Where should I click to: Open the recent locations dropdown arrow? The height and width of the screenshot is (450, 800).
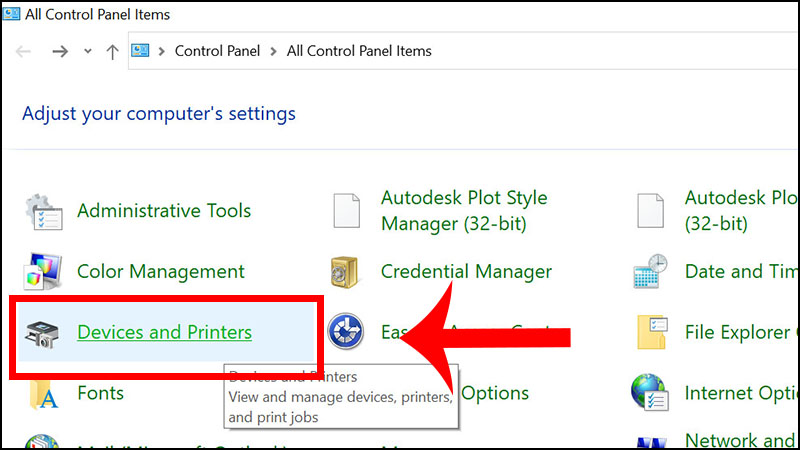point(88,51)
